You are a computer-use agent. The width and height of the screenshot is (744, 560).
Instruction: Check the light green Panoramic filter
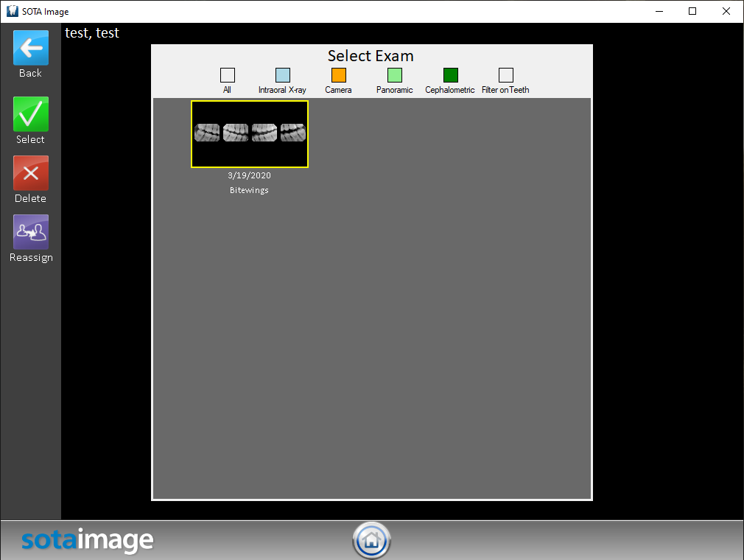[394, 75]
